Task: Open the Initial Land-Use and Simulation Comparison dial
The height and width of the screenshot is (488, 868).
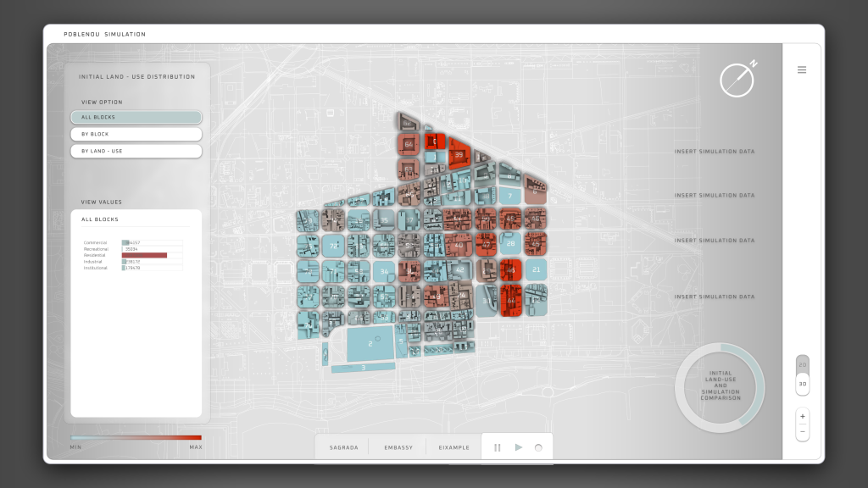Action: 720,387
